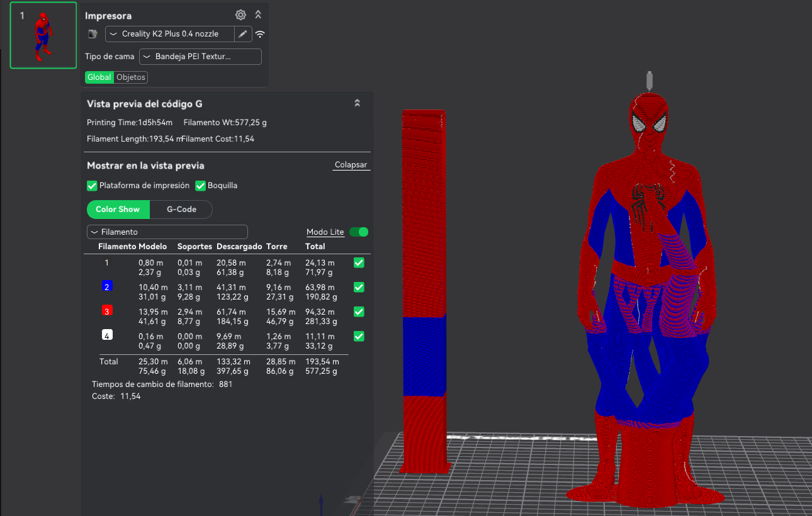Uncheck visibility for red filament 3 row
Viewport: 812px width, 516px height.
pos(359,312)
